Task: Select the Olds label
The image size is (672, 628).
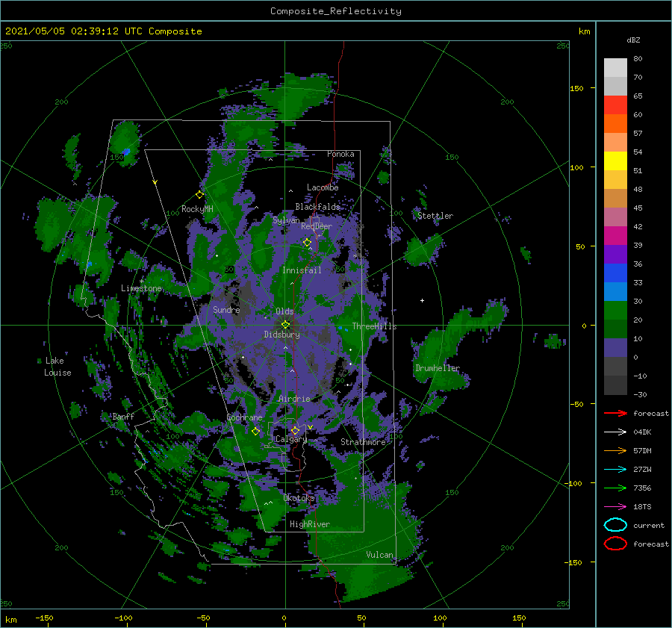Action: coord(284,311)
